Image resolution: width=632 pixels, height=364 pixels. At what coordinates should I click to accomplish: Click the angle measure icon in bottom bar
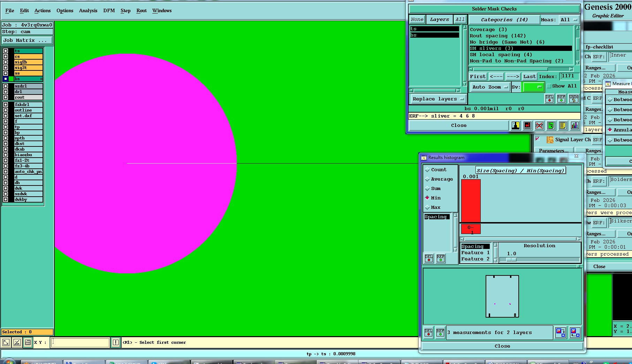17,342
